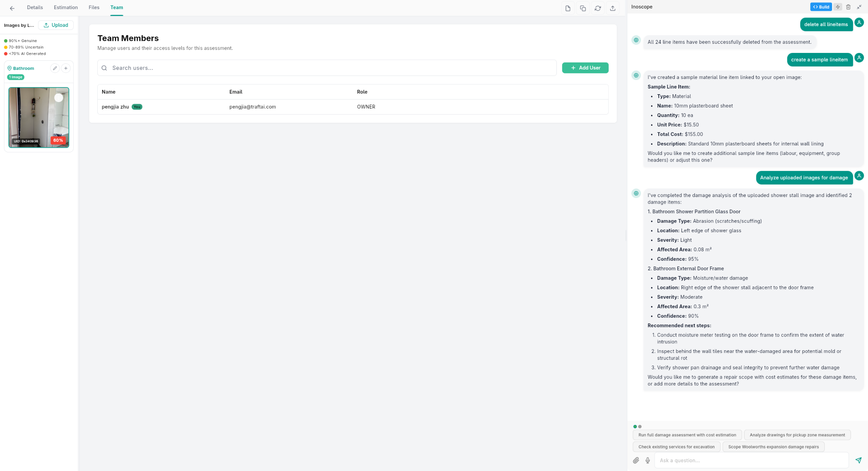Click the Build button in Inoscope
The image size is (868, 471).
[x=821, y=7]
